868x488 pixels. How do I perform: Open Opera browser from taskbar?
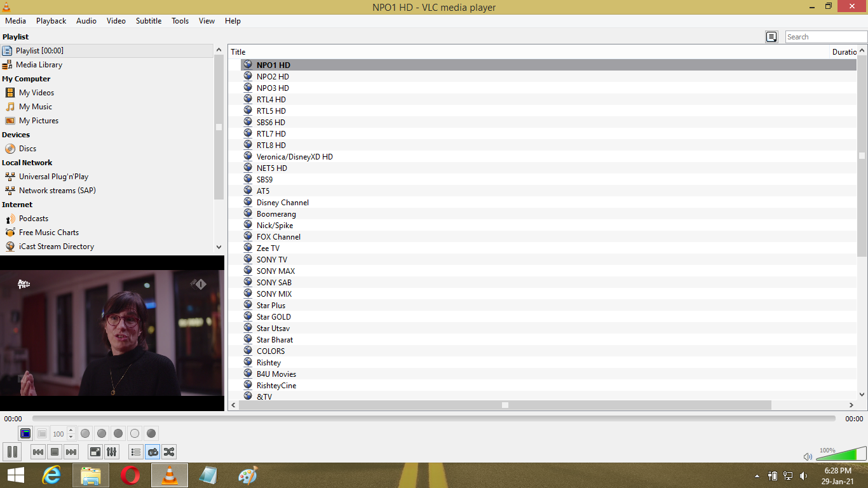pyautogui.click(x=131, y=475)
